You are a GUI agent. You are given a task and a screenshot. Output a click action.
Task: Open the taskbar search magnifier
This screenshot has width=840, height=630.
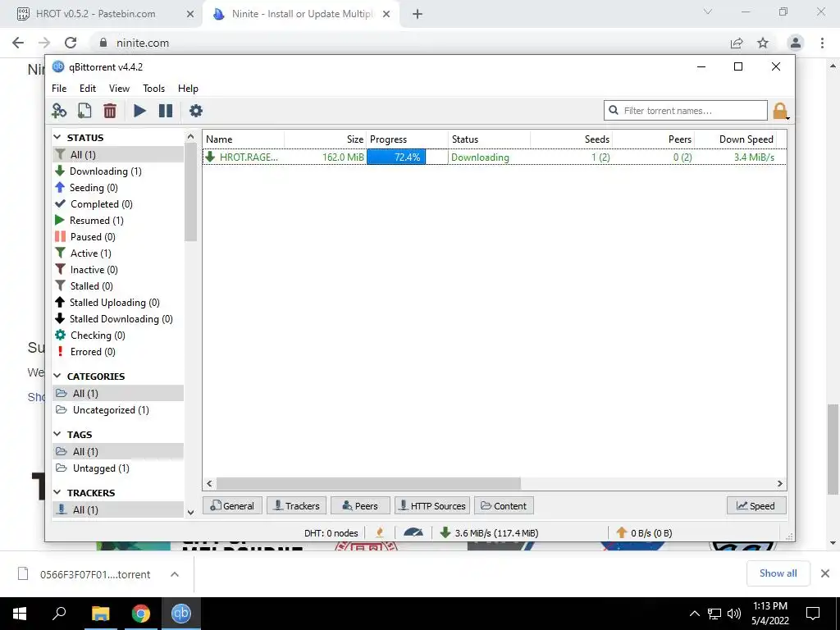coord(59,613)
